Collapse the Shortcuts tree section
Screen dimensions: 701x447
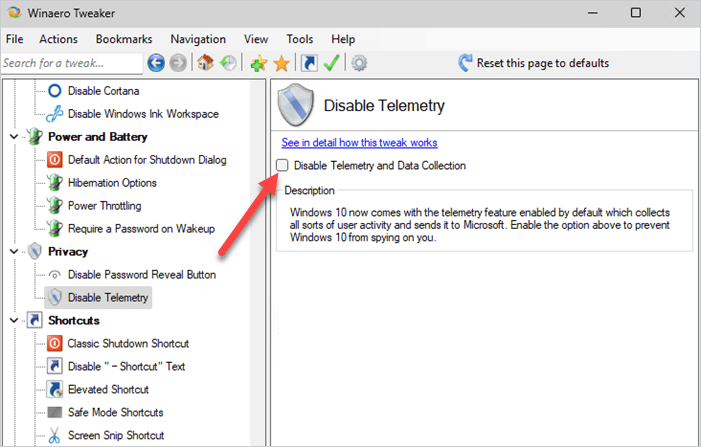14,320
